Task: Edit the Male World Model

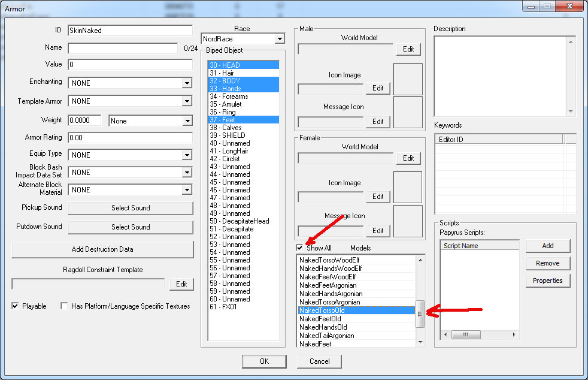Action: click(408, 49)
